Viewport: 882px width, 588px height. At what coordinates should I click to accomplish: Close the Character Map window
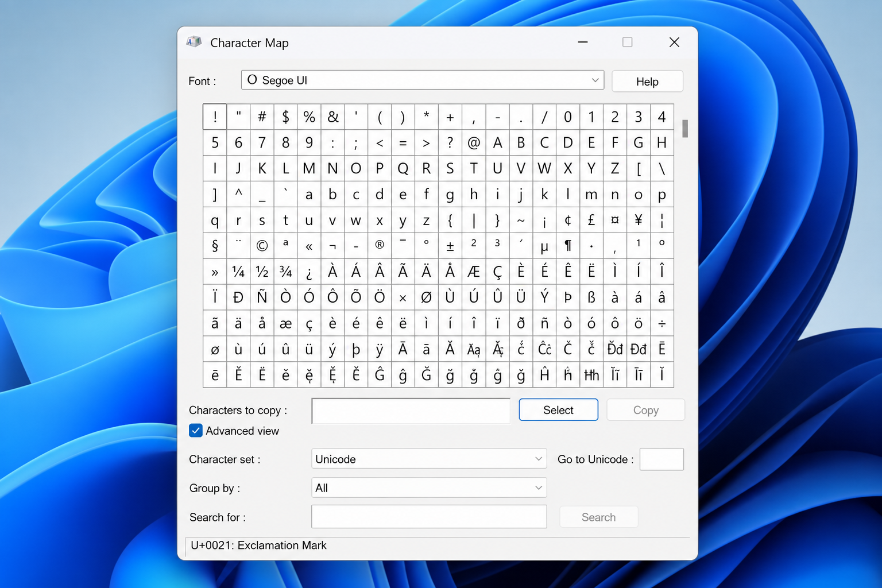[675, 42]
